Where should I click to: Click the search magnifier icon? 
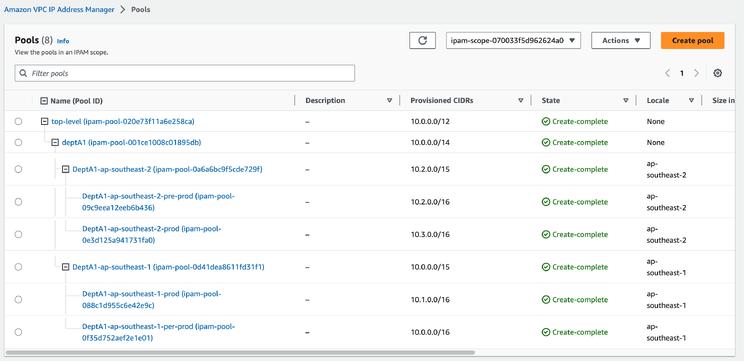(23, 74)
